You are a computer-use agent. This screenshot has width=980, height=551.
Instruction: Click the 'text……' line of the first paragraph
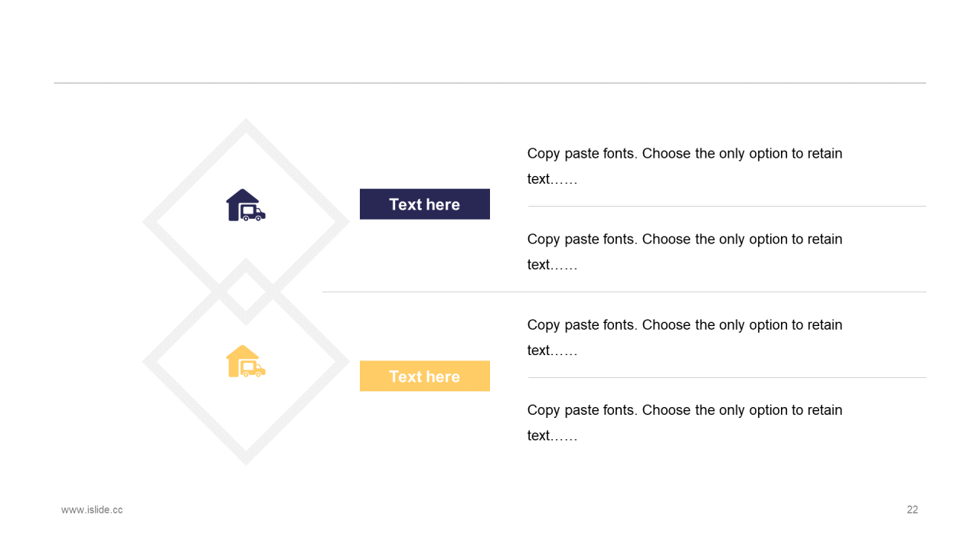pos(552,179)
